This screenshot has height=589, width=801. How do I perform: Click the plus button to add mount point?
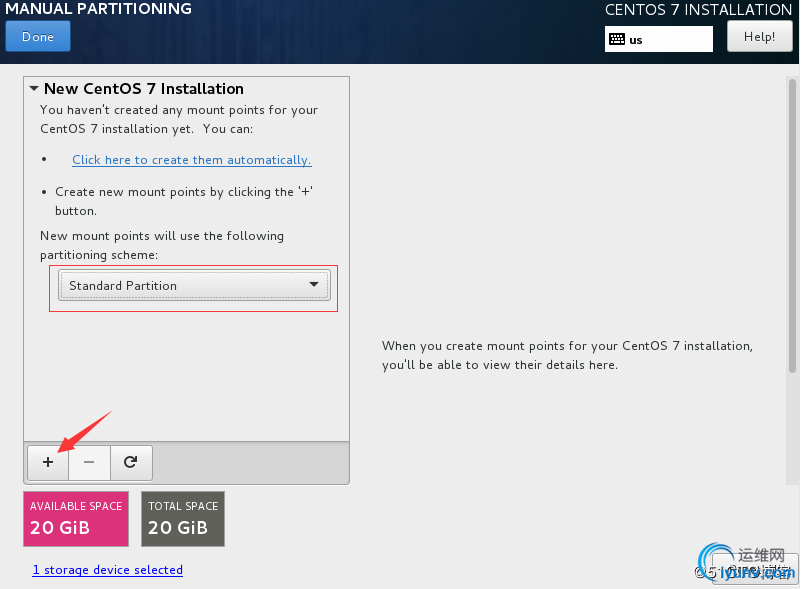tap(48, 462)
